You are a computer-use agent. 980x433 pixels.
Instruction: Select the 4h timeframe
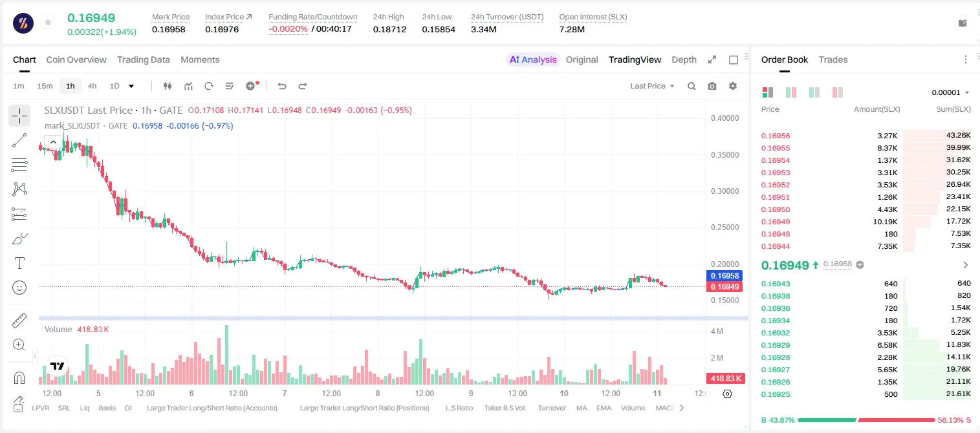click(x=92, y=86)
